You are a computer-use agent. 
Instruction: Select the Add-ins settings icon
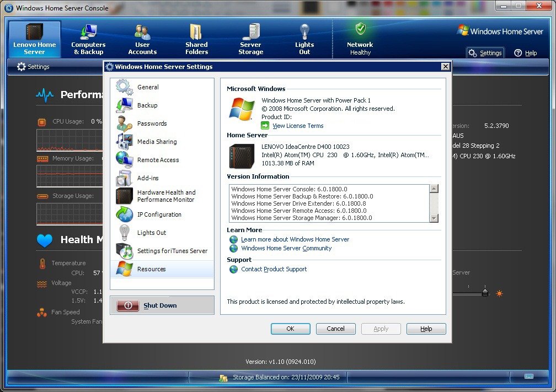click(x=124, y=178)
